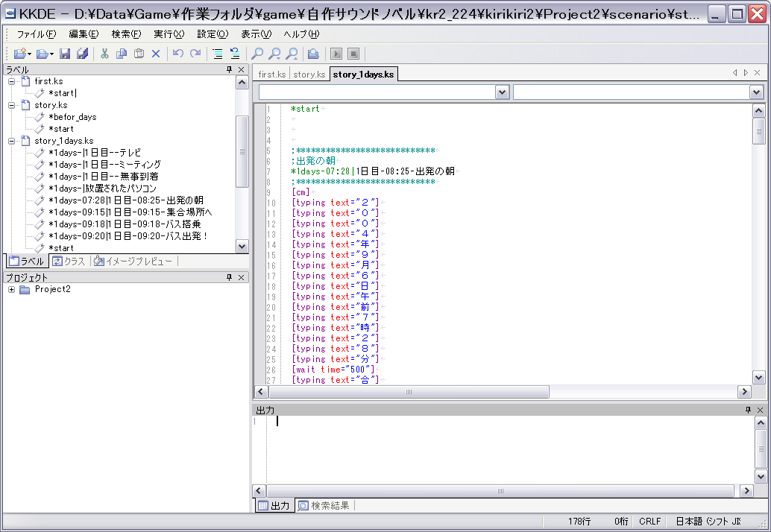
Task: Switch to the first.ks editor tab
Action: click(271, 74)
